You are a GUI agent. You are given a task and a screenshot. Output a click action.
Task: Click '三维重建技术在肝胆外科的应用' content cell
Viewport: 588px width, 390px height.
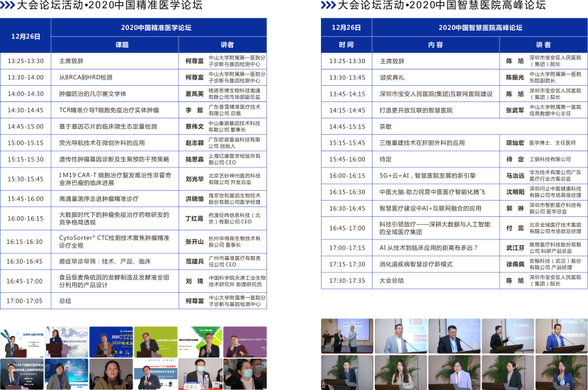click(x=436, y=143)
